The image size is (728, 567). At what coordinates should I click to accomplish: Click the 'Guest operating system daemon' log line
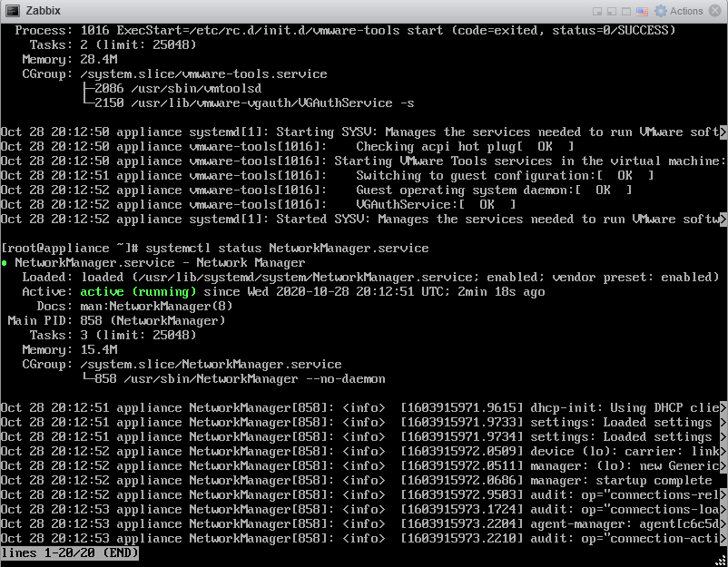tap(316, 191)
